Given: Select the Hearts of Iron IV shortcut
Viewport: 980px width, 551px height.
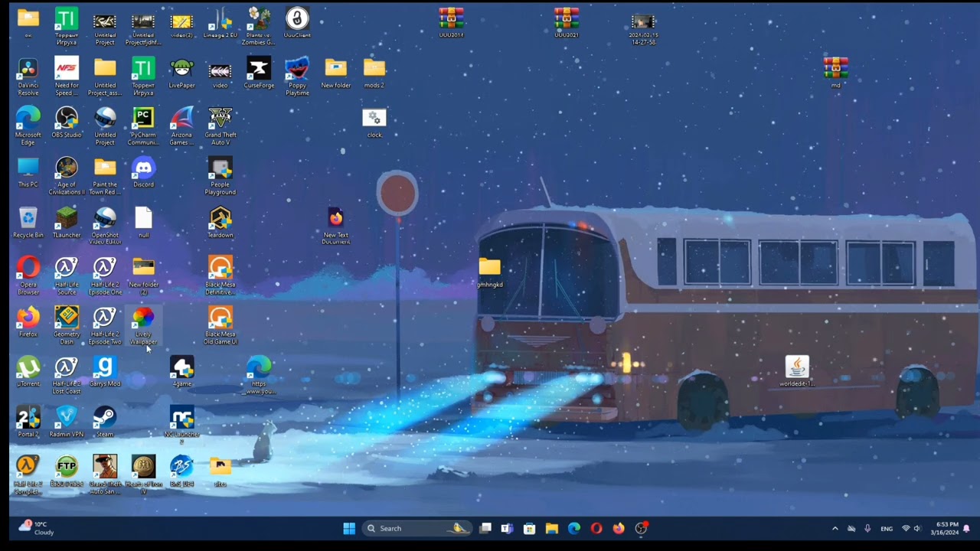Looking at the screenshot, I should (143, 475).
